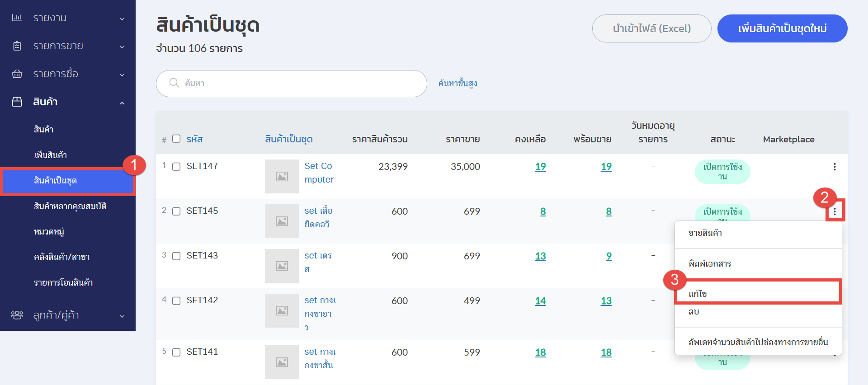The width and height of the screenshot is (868, 385).
Task: Click นำเข้าไฟล์ (Excel) button
Action: point(651,28)
